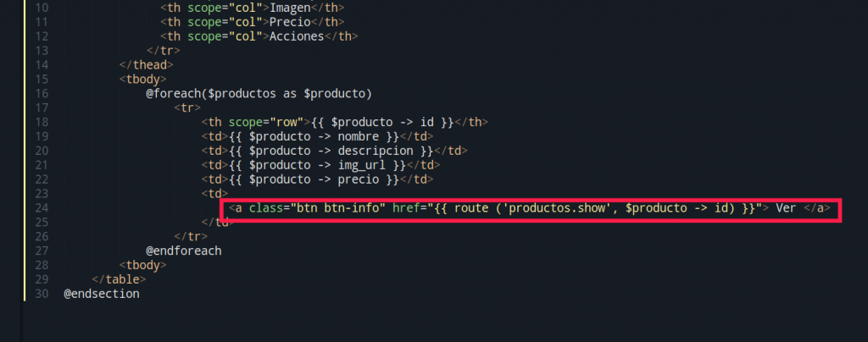The height and width of the screenshot is (342, 868).
Task: Click line number 10 in the gutter
Action: [x=40, y=7]
